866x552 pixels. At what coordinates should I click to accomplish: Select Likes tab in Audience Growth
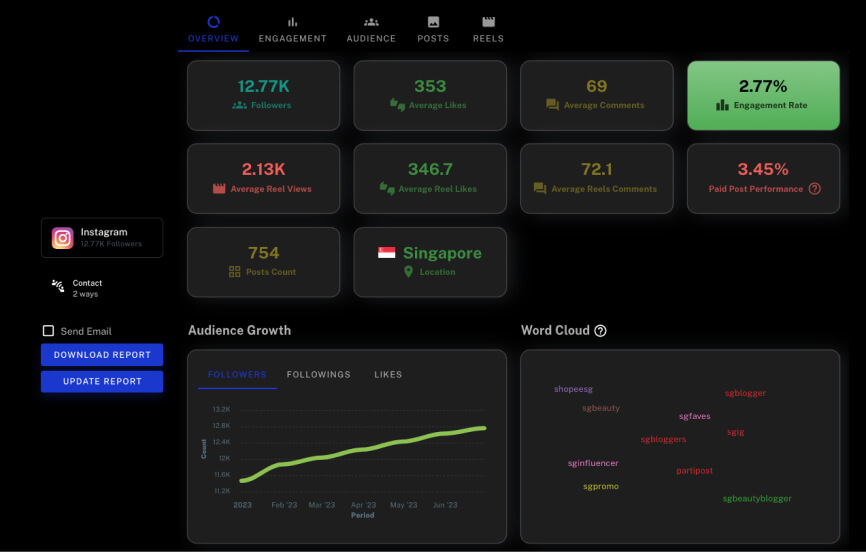tap(388, 374)
